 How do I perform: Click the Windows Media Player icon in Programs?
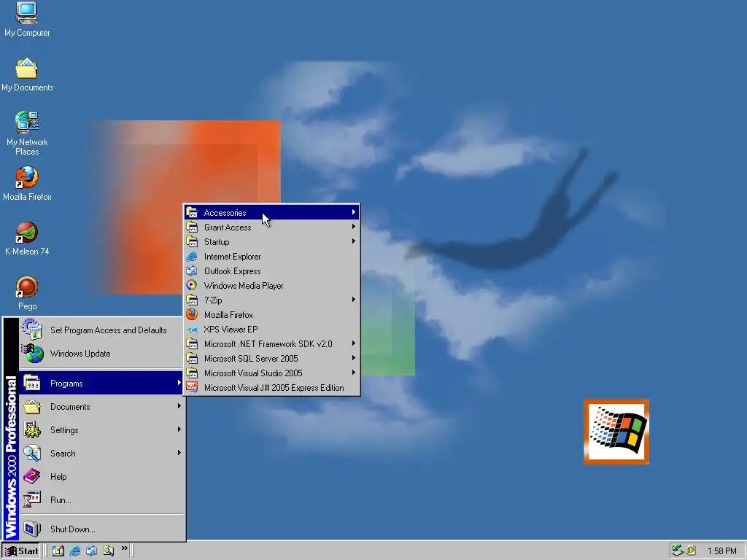click(x=192, y=285)
